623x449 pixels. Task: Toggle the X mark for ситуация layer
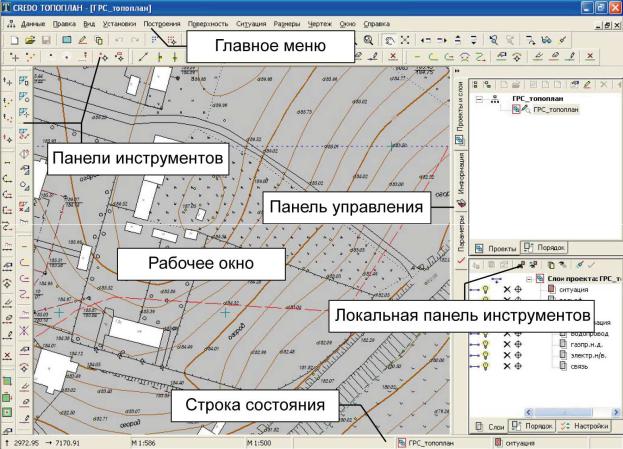click(x=507, y=290)
